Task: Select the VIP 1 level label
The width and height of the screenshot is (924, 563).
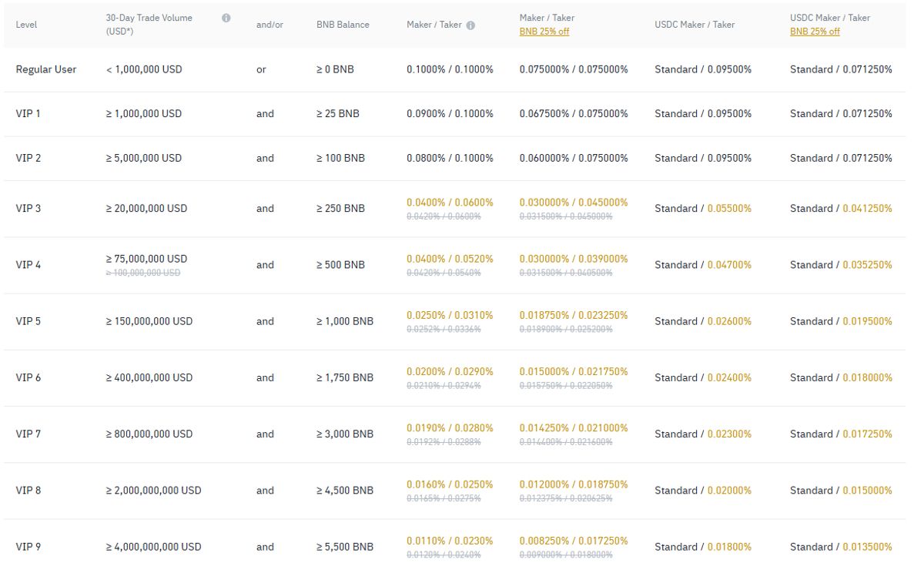Action: pos(28,114)
